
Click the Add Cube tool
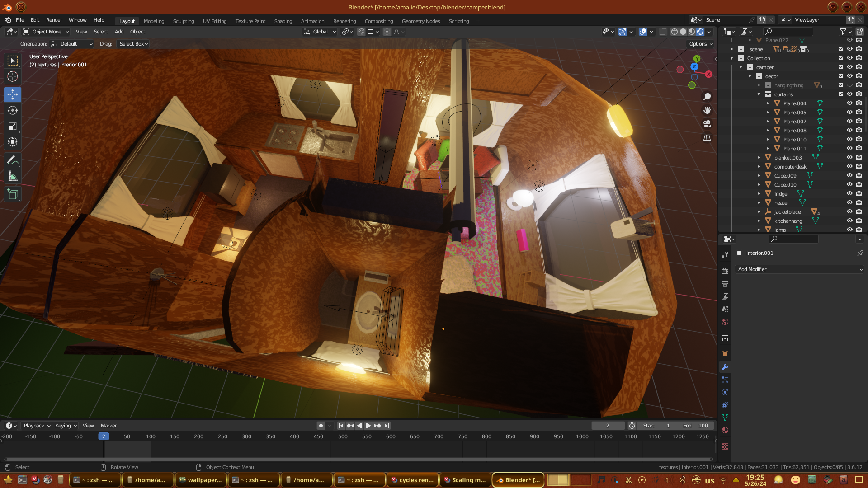13,195
